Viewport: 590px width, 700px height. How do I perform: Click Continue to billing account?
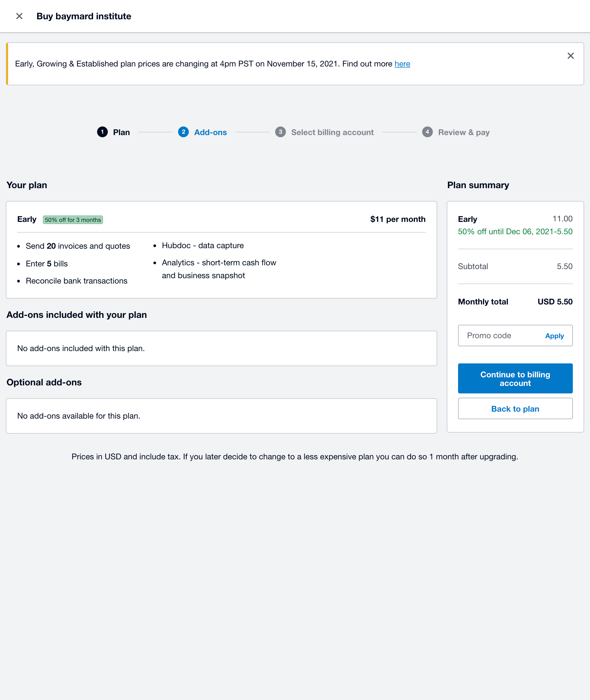tap(515, 378)
